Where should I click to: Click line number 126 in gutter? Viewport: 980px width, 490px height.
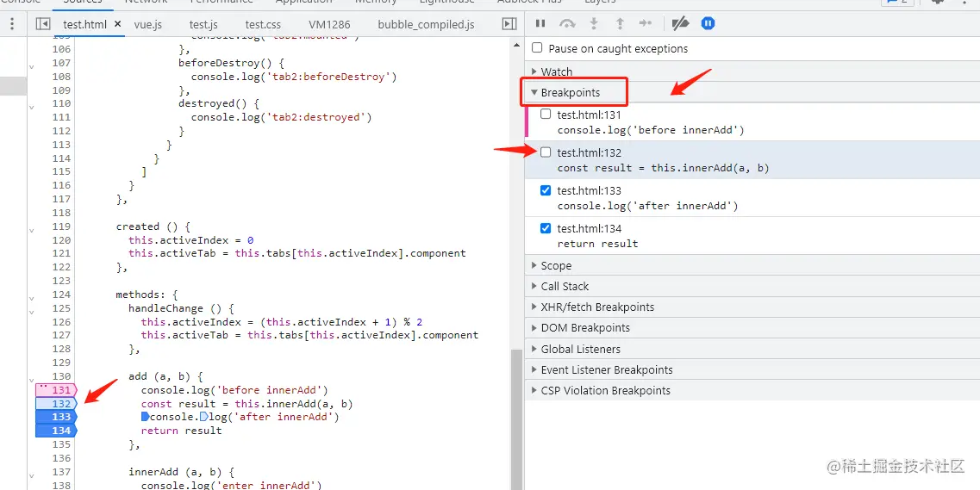click(x=61, y=322)
